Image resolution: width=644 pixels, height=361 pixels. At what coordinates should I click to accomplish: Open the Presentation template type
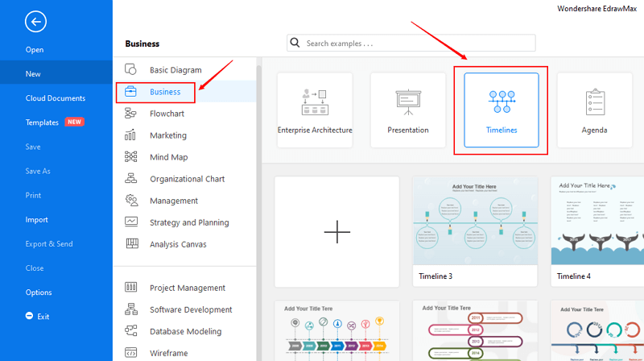pos(408,110)
